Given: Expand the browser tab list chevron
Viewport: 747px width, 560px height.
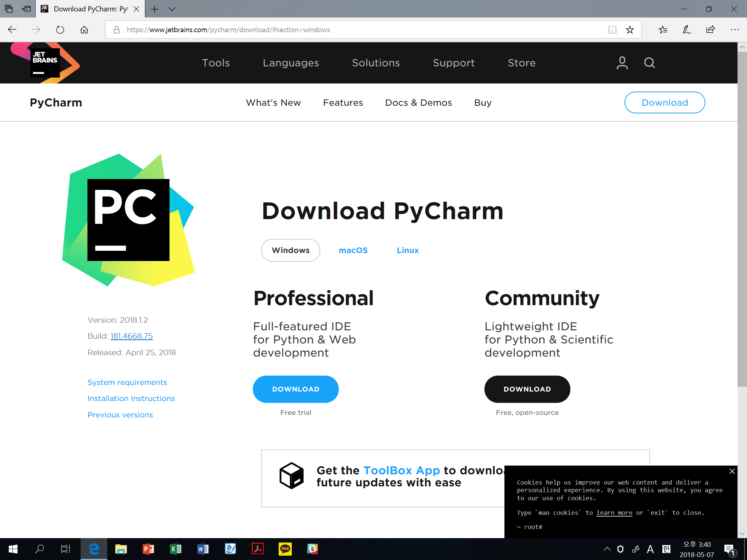Looking at the screenshot, I should pyautogui.click(x=172, y=9).
